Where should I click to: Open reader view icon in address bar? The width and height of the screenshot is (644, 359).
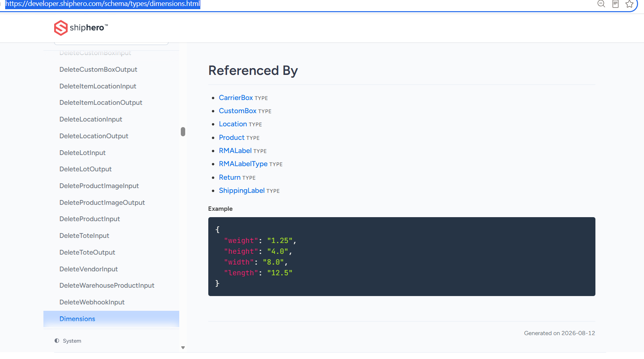615,4
